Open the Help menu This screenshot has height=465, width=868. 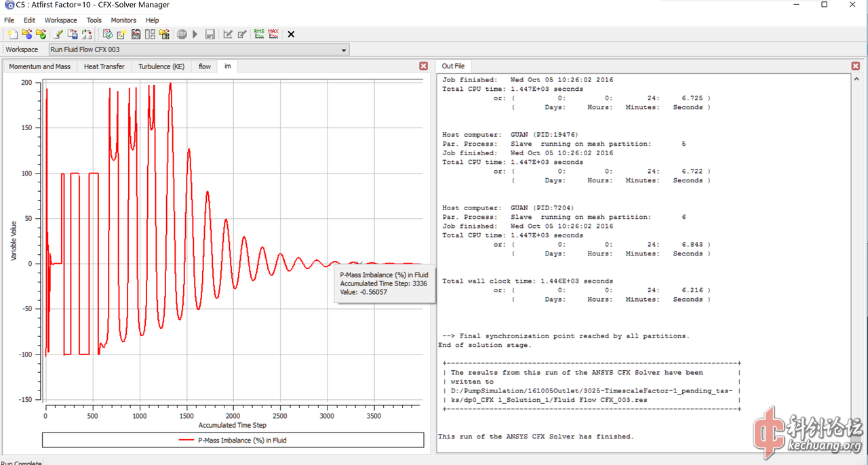click(x=152, y=20)
